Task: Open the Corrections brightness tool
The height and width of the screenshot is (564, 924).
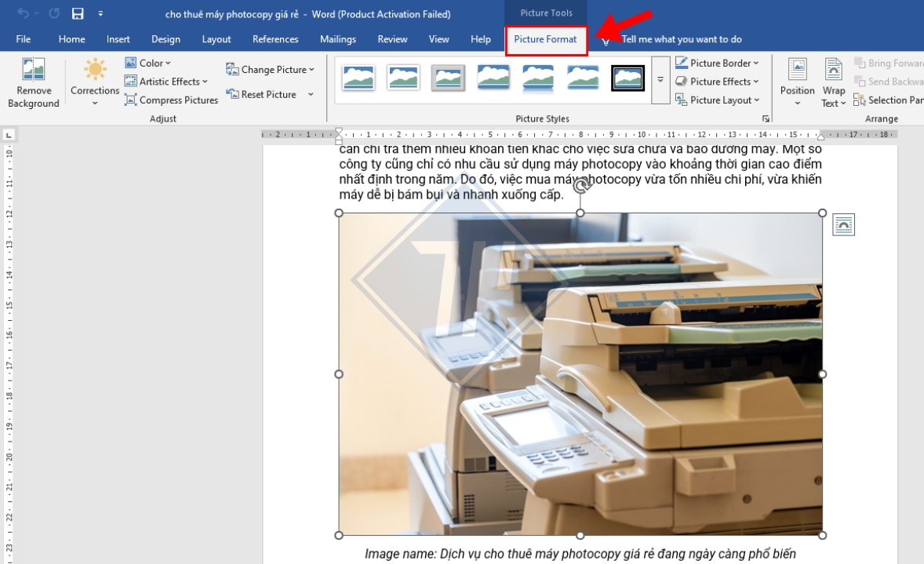Action: coord(95,71)
